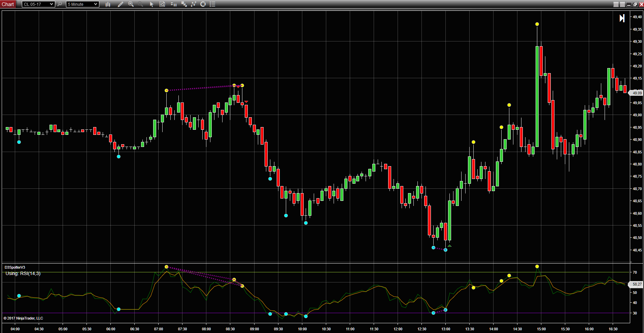This screenshot has width=644, height=333.
Task: Click the tall green candle at 15:00
Action: coord(537,96)
